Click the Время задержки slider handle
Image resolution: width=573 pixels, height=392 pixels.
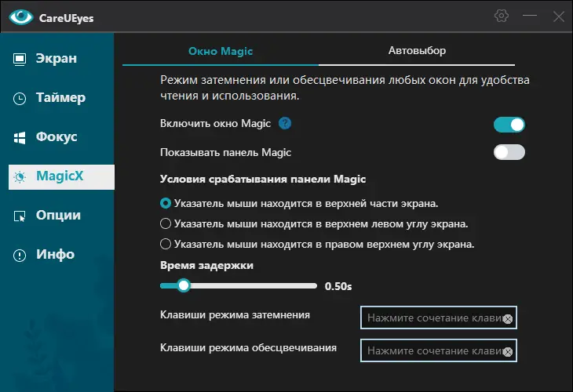(x=184, y=286)
